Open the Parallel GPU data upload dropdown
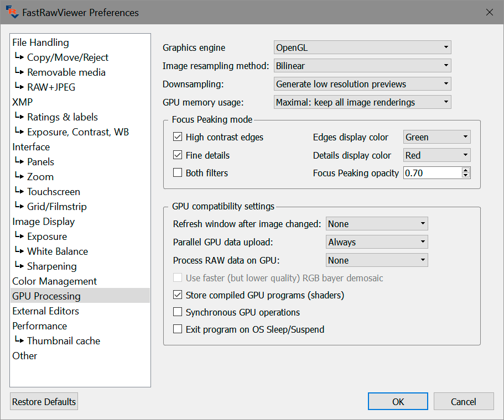 pos(377,242)
